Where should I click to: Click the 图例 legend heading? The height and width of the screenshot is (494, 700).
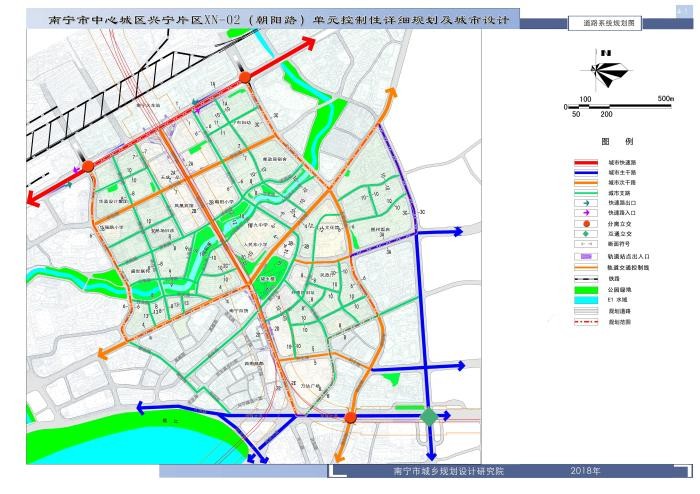617,141
